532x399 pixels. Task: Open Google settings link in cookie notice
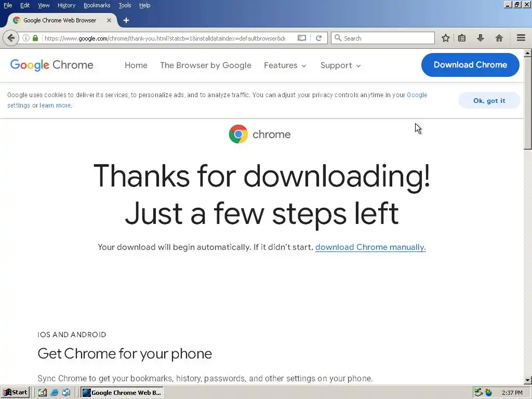pos(417,95)
